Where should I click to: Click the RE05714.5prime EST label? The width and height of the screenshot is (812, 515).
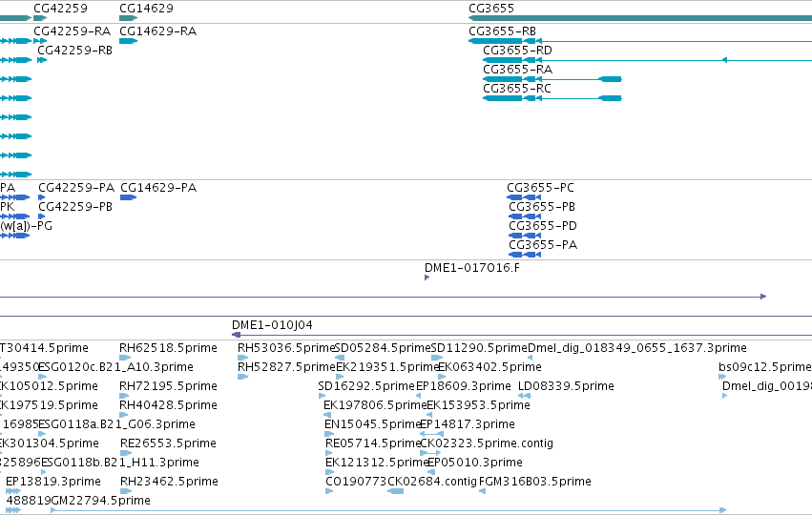pos(373,443)
